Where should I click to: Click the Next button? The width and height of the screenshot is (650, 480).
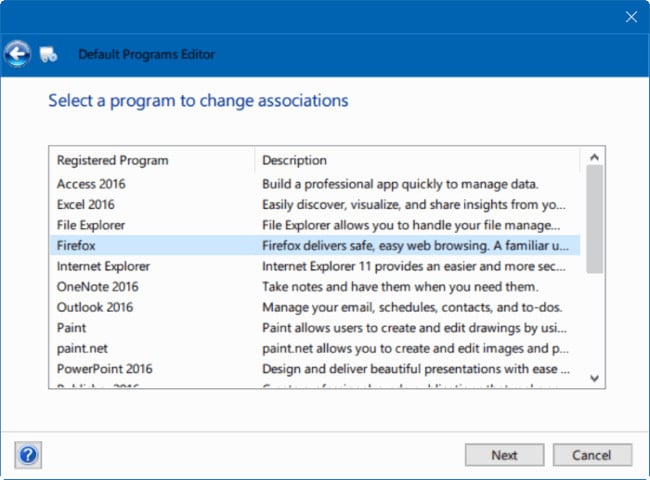504,455
